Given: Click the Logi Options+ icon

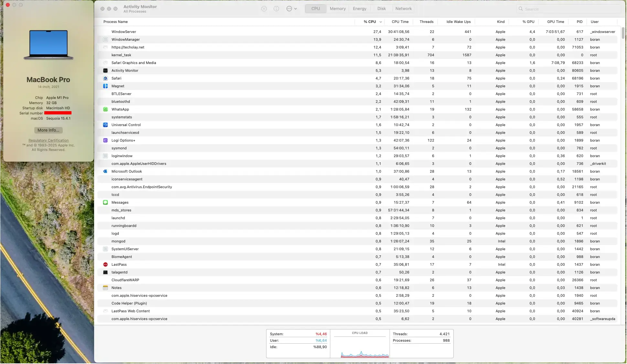Looking at the screenshot, I should point(105,140).
